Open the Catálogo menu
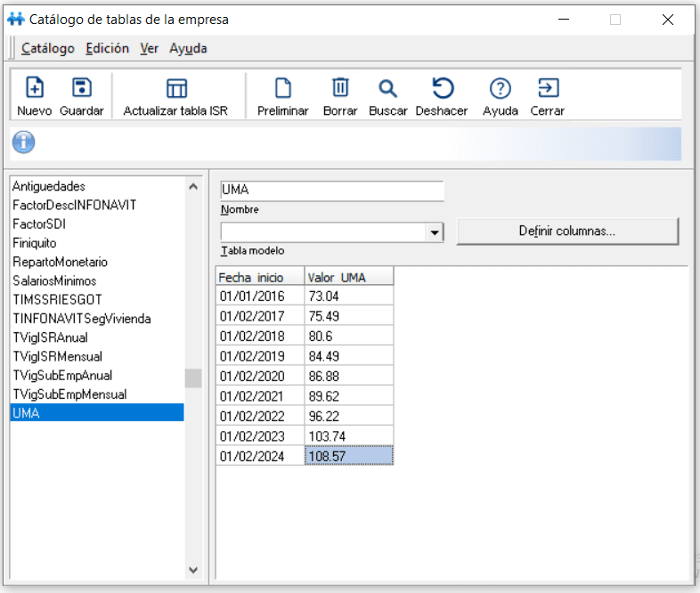 [48, 48]
